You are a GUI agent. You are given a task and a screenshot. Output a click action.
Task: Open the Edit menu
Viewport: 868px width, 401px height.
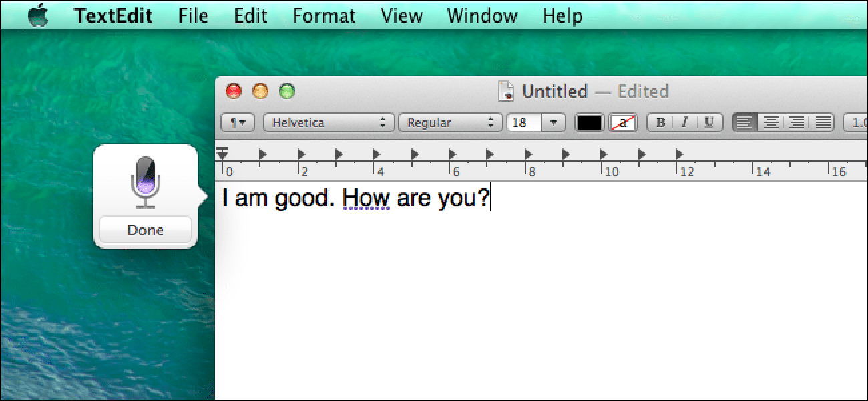point(250,15)
